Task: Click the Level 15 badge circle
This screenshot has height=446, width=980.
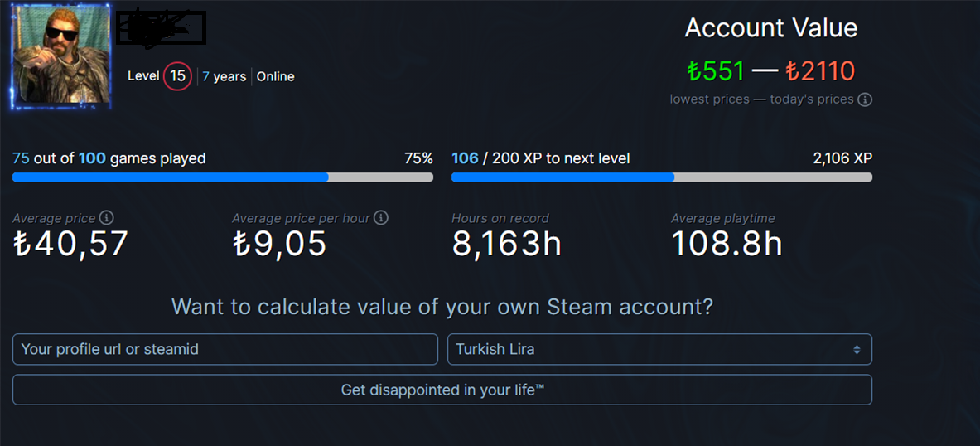Action: pos(177,76)
